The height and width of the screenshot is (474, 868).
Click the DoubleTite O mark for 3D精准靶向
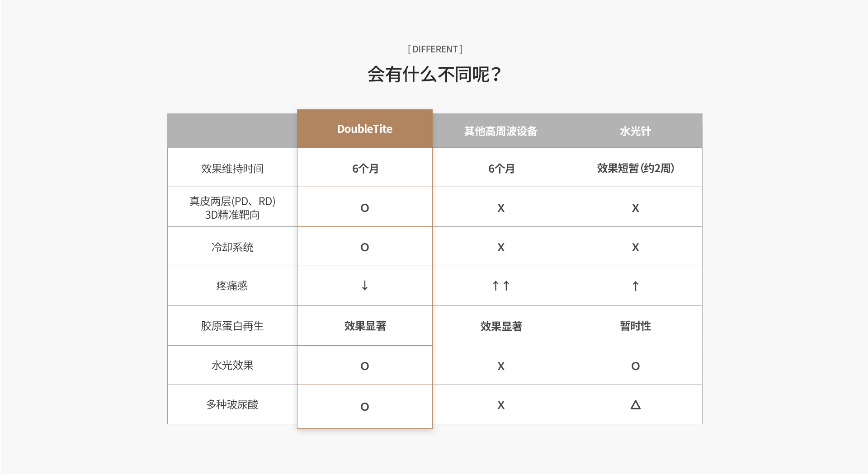[x=365, y=208]
